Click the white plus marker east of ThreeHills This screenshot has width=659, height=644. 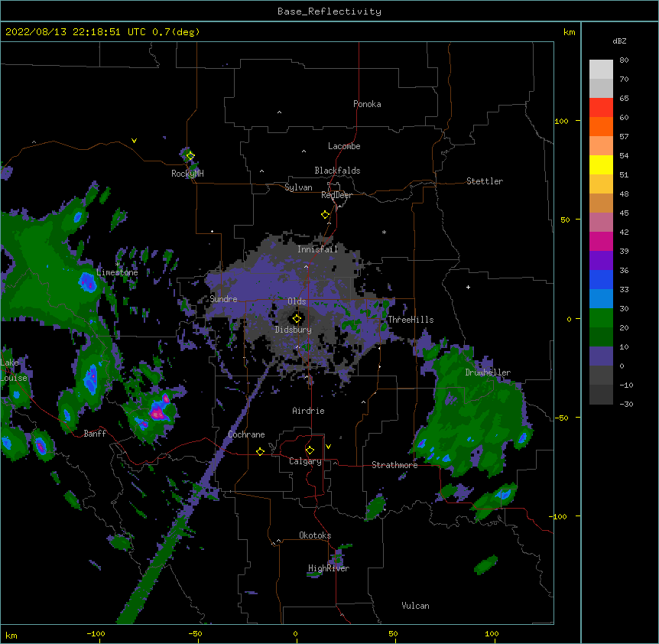click(468, 287)
